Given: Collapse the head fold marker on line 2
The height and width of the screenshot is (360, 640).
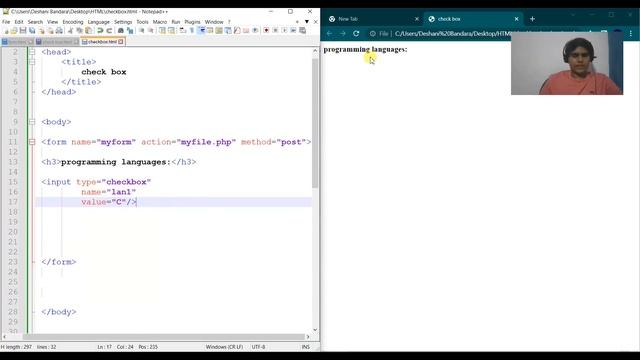Looking at the screenshot, I should pos(32,52).
